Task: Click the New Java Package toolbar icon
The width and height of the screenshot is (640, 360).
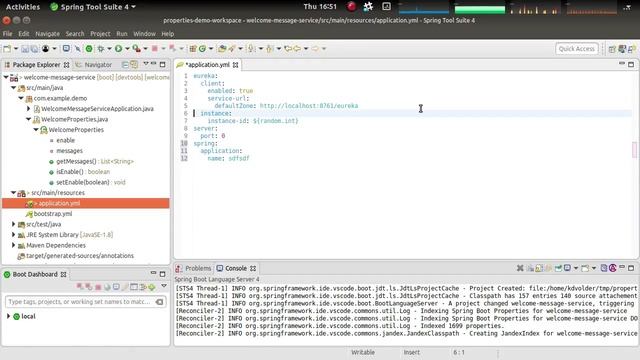Action: click(x=193, y=49)
